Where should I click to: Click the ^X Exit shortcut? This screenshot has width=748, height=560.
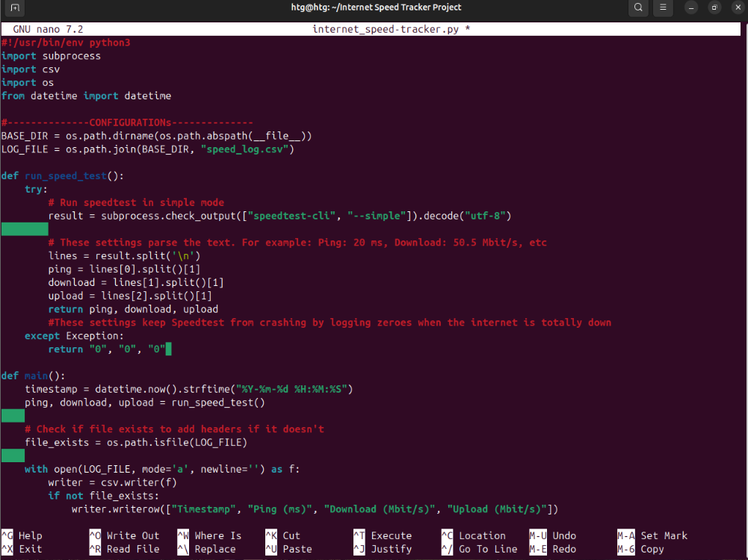click(22, 549)
